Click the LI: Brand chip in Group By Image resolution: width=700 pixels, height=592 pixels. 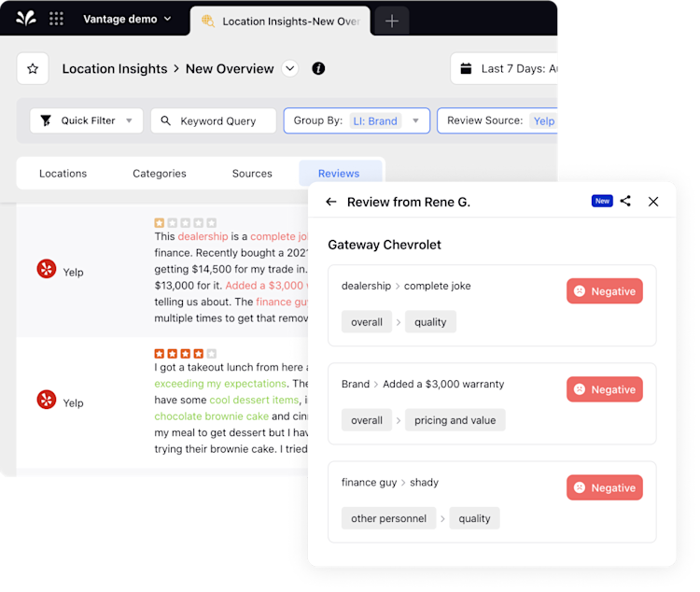pyautogui.click(x=375, y=120)
